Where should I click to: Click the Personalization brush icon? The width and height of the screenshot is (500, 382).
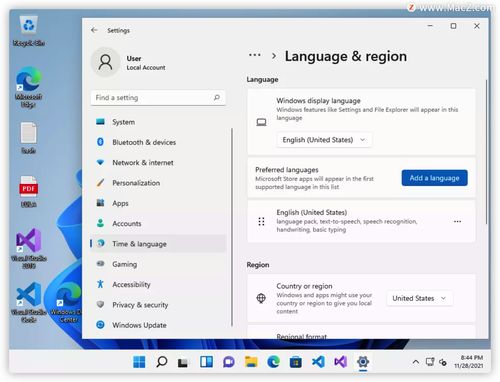click(x=100, y=183)
